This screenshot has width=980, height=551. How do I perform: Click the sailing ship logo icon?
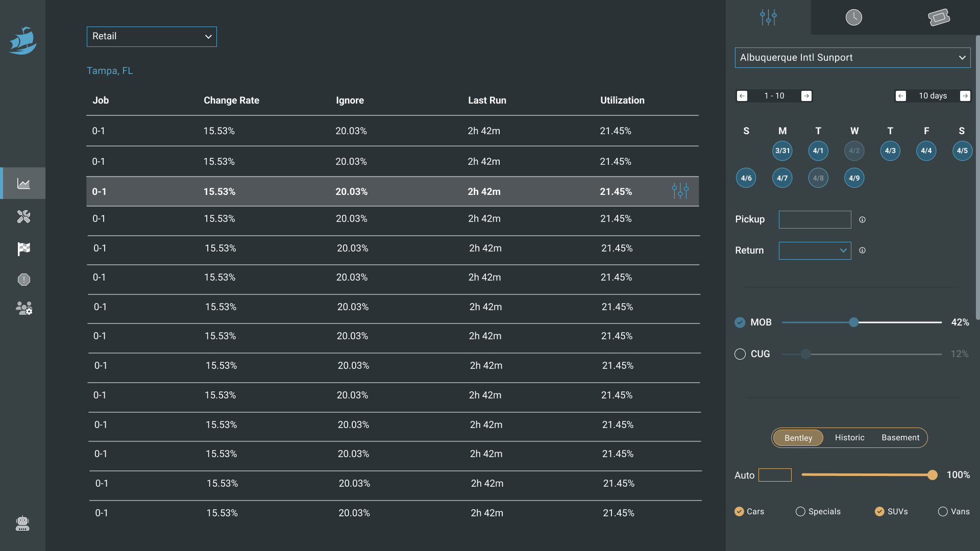point(23,41)
